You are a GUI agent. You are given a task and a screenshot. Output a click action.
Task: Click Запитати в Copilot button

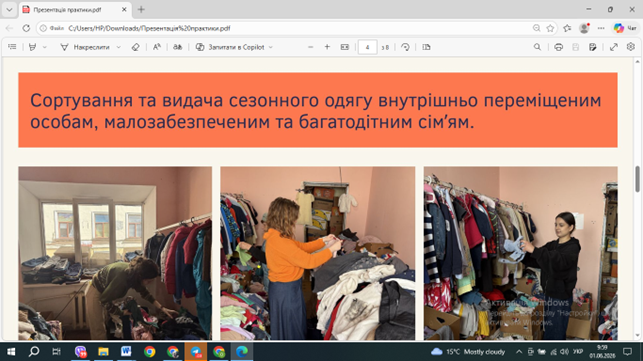(x=230, y=47)
